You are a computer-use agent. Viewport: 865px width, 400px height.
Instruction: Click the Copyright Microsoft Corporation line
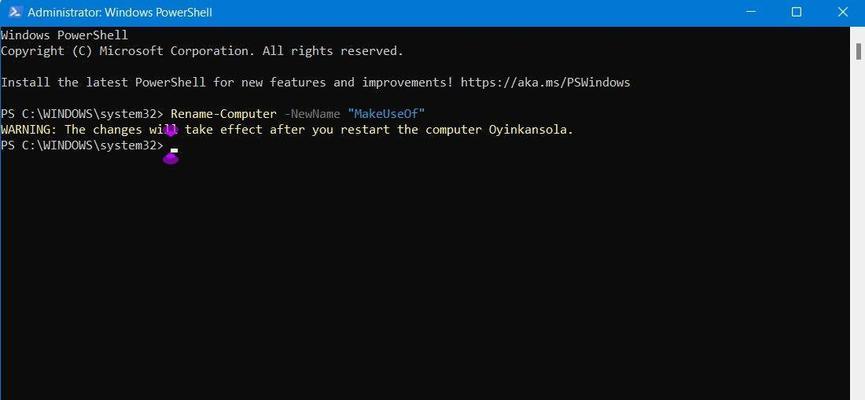click(202, 51)
